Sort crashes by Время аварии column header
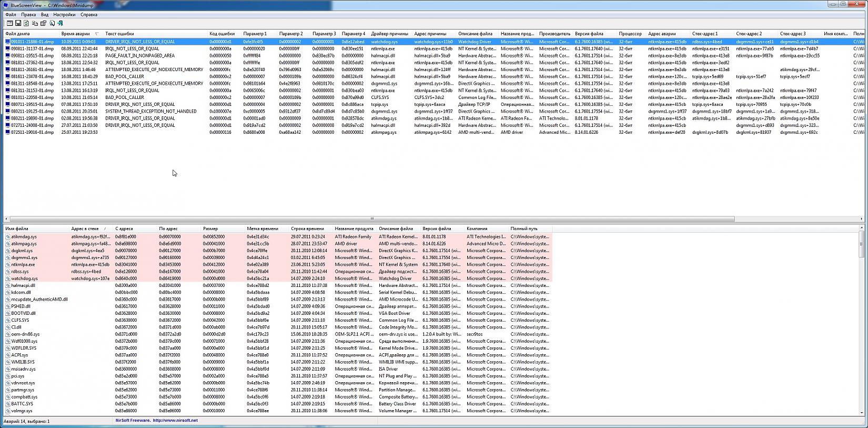Viewport: 868px width, 428px height. click(75, 34)
